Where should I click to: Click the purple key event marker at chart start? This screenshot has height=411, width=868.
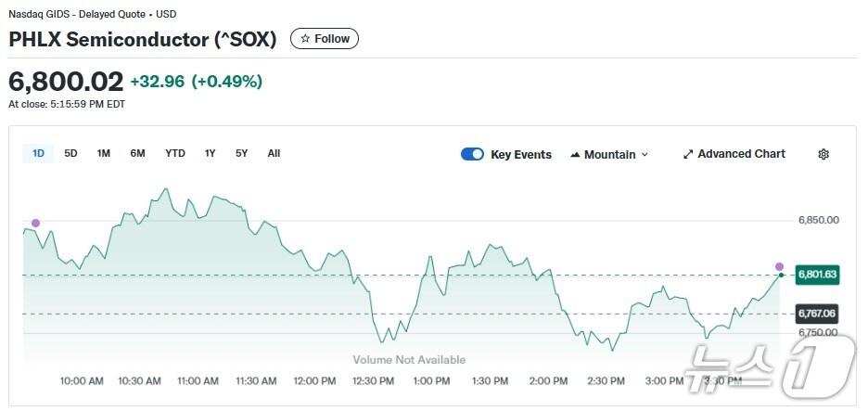point(35,223)
